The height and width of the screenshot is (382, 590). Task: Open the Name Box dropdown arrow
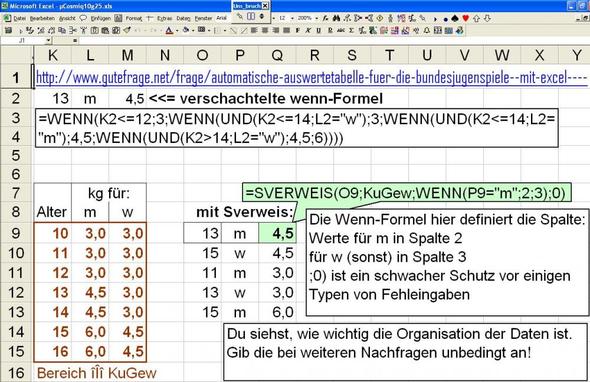coord(48,40)
